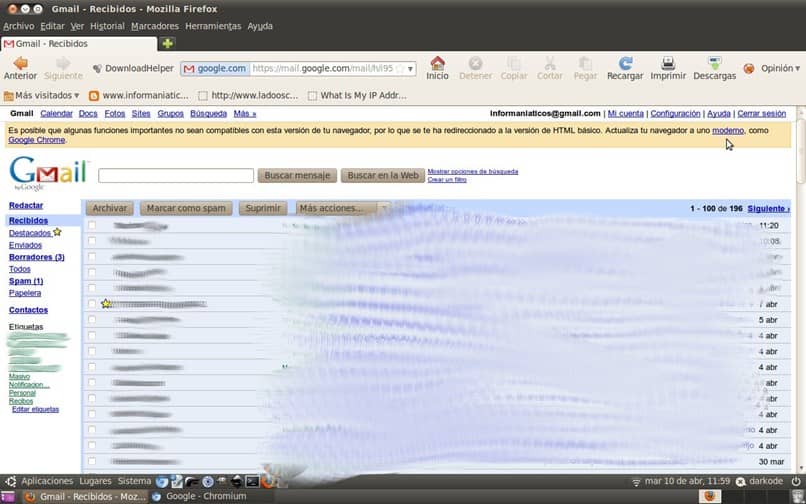The height and width of the screenshot is (504, 806).
Task: Launch Chromium from the top panel launcher
Action: (162, 481)
